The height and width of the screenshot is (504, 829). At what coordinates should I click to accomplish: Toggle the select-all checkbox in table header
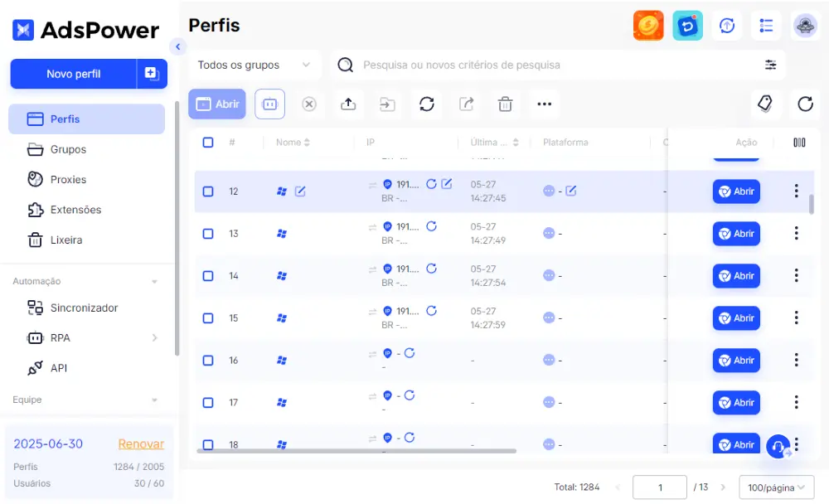(208, 143)
